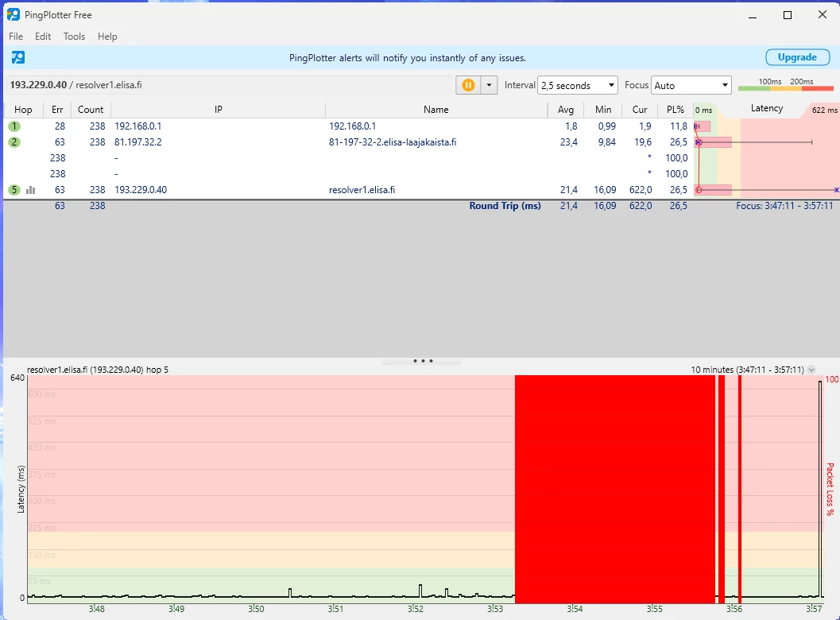840x620 pixels.
Task: Select hop 2 green circle icon
Action: [x=14, y=142]
